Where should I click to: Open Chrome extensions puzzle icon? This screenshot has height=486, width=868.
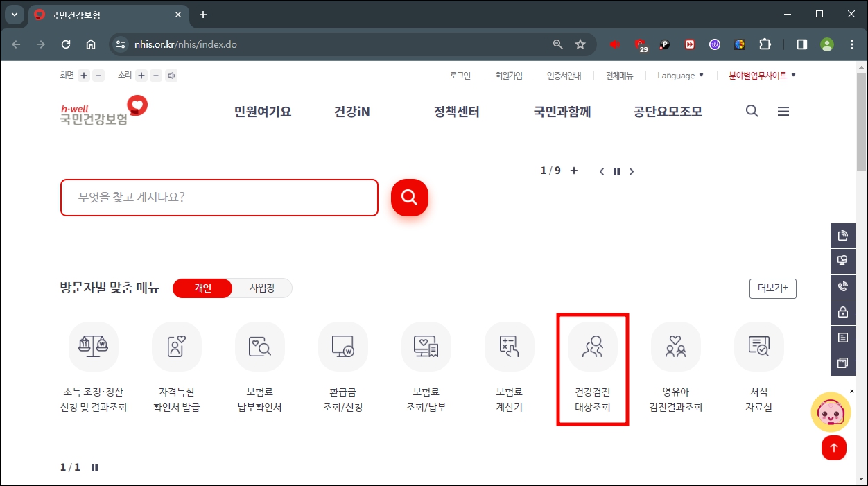[765, 44]
